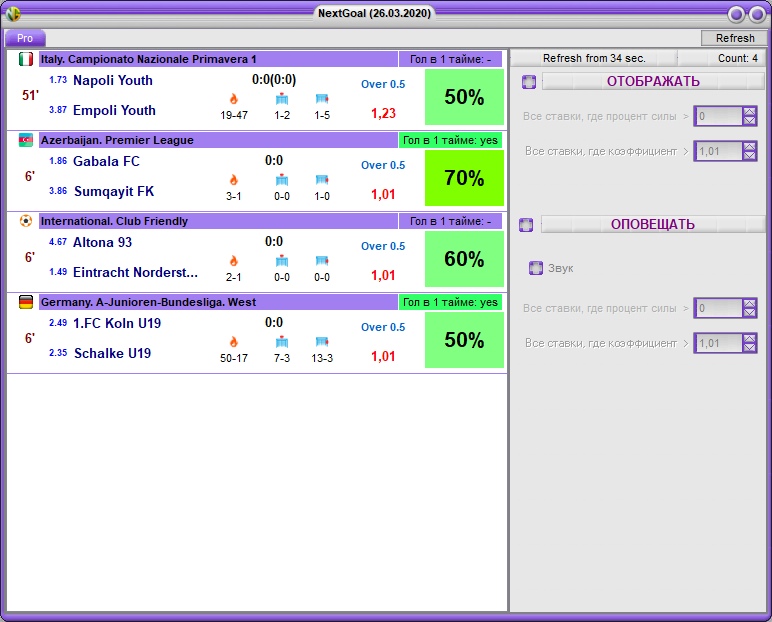
Task: Click notify strength percent input field
Action: [x=718, y=308]
